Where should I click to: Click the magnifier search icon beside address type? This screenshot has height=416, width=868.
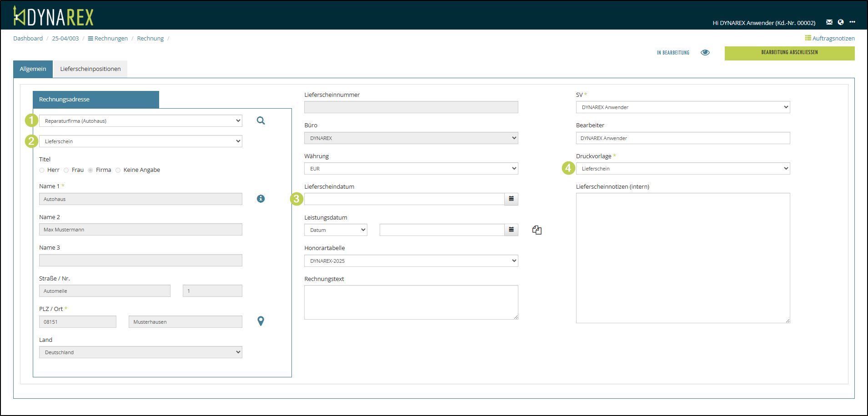(261, 120)
